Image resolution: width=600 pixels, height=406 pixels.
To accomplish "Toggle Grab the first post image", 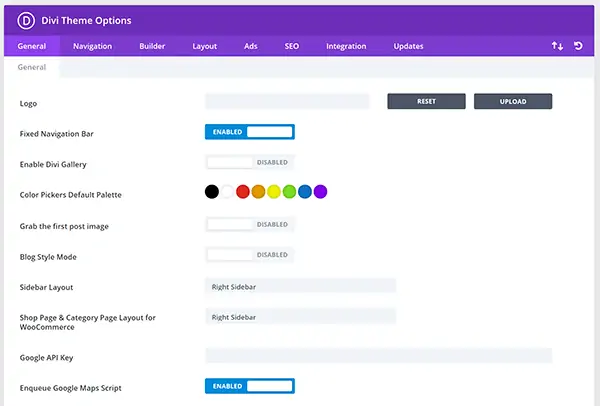I will [x=249, y=224].
